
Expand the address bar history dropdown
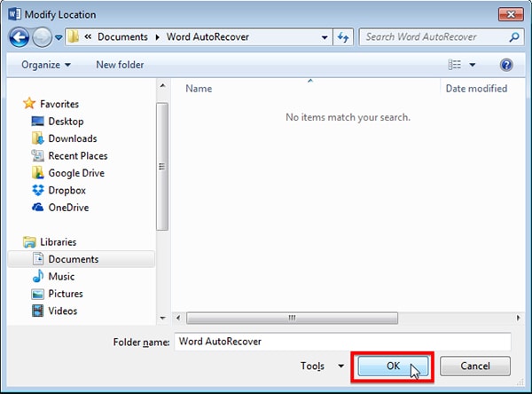[325, 37]
